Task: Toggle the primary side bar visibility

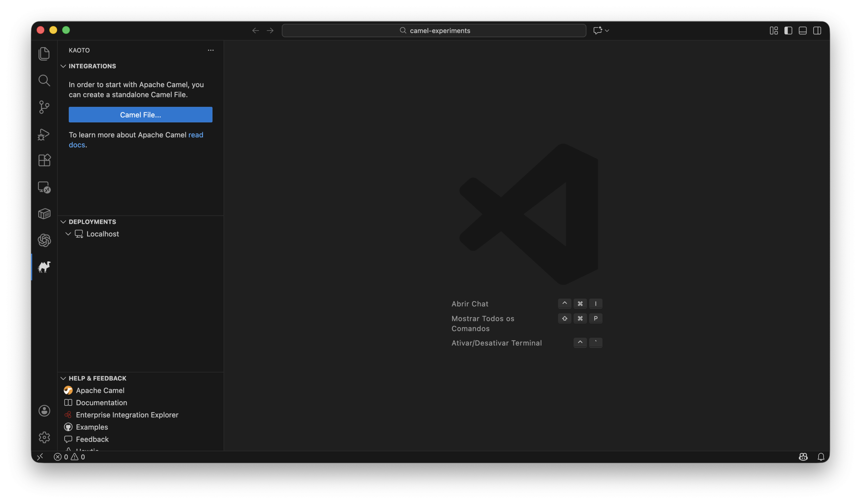Action: [x=788, y=30]
